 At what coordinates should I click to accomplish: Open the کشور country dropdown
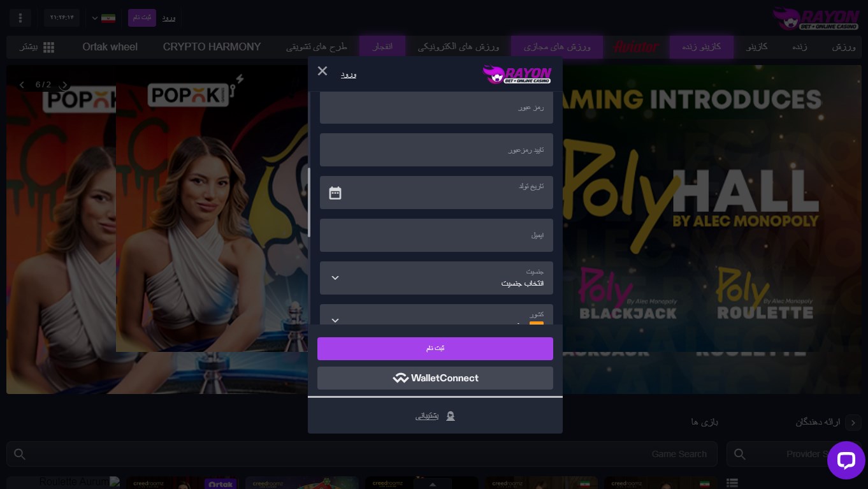[437, 314]
